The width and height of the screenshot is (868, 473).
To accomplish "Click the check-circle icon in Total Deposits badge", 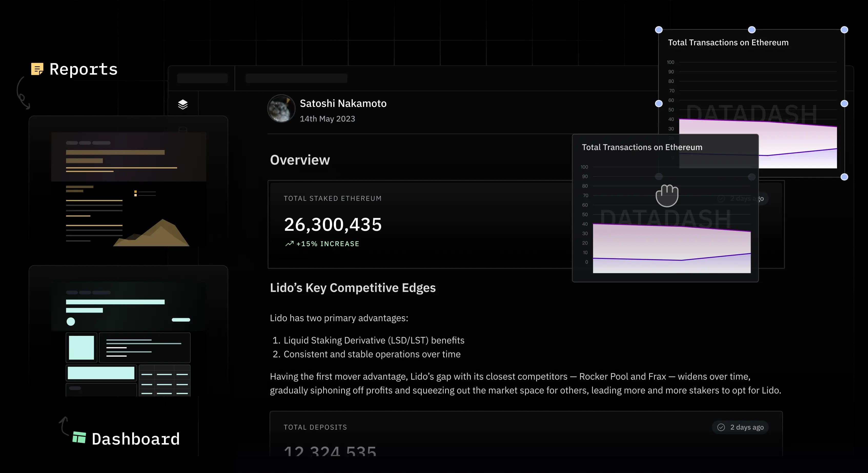I will pos(721,427).
